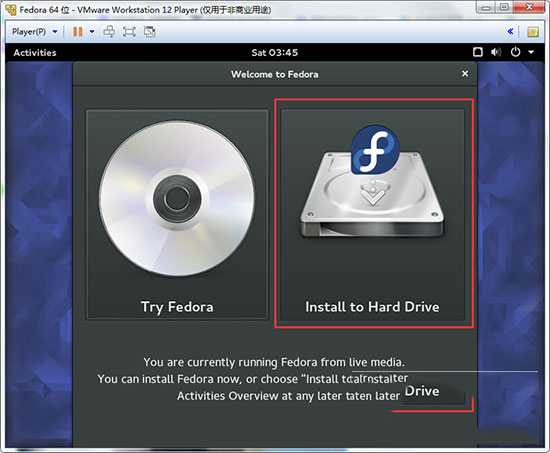
Task: Open the Sat 03:45 clock menu
Action: coord(275,53)
